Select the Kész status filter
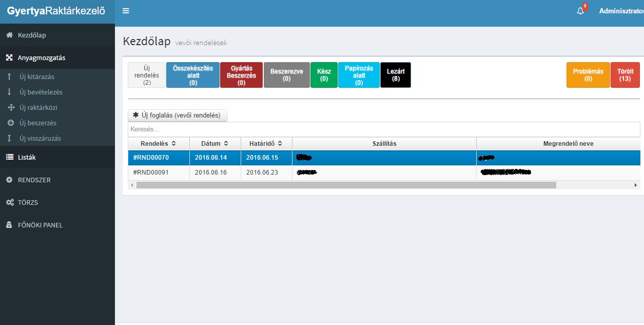The height and width of the screenshot is (325, 644). [324, 75]
